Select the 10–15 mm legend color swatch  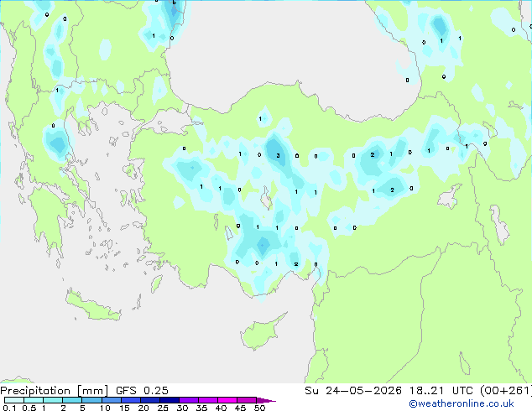tap(111, 400)
